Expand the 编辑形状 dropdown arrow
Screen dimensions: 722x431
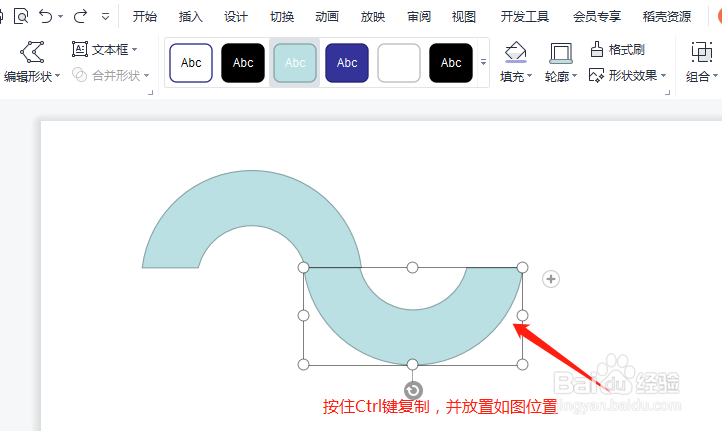tap(58, 76)
